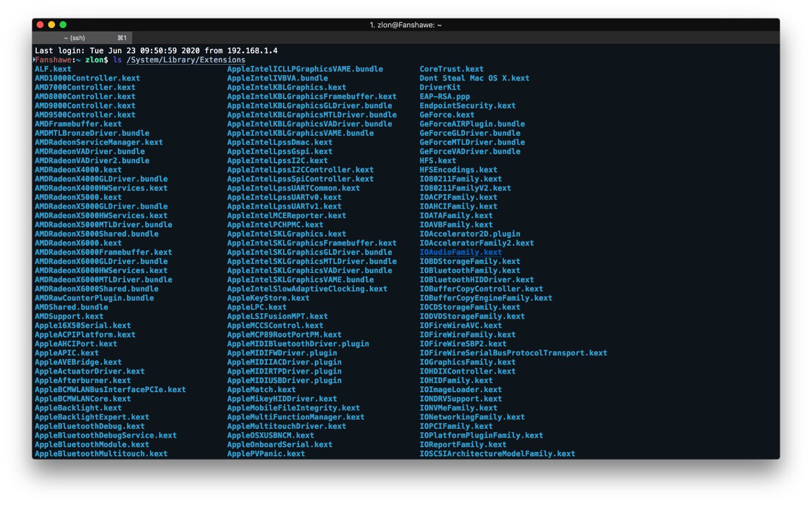The image size is (812, 505).
Task: Click EndpointSecurity.kext entry
Action: tap(468, 106)
